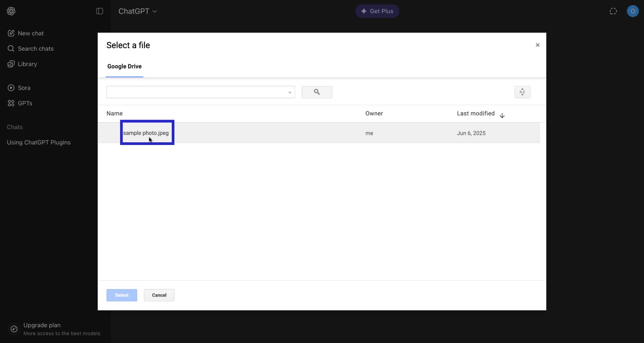
Task: Collapse the sidebar panel
Action: coord(100,11)
